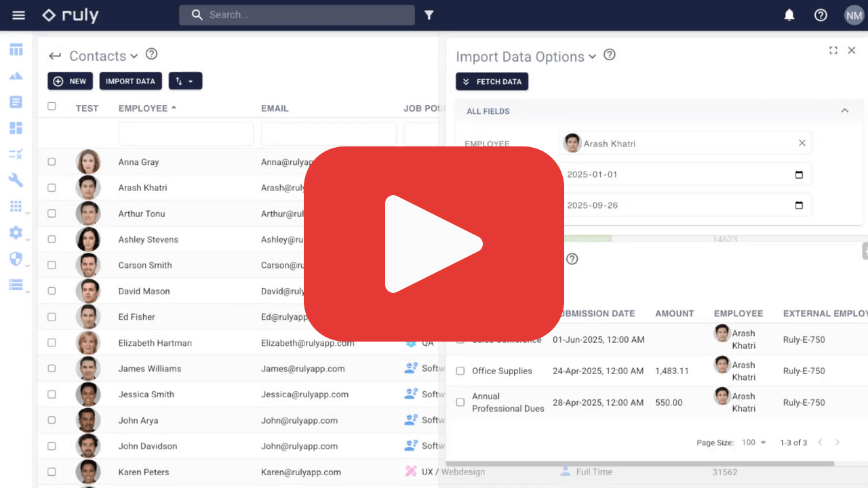
Task: Close the Import Data Options panel
Action: [x=852, y=50]
